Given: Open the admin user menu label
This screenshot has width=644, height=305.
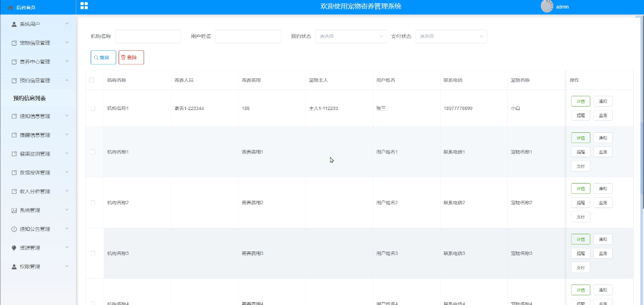Looking at the screenshot, I should pos(563,7).
